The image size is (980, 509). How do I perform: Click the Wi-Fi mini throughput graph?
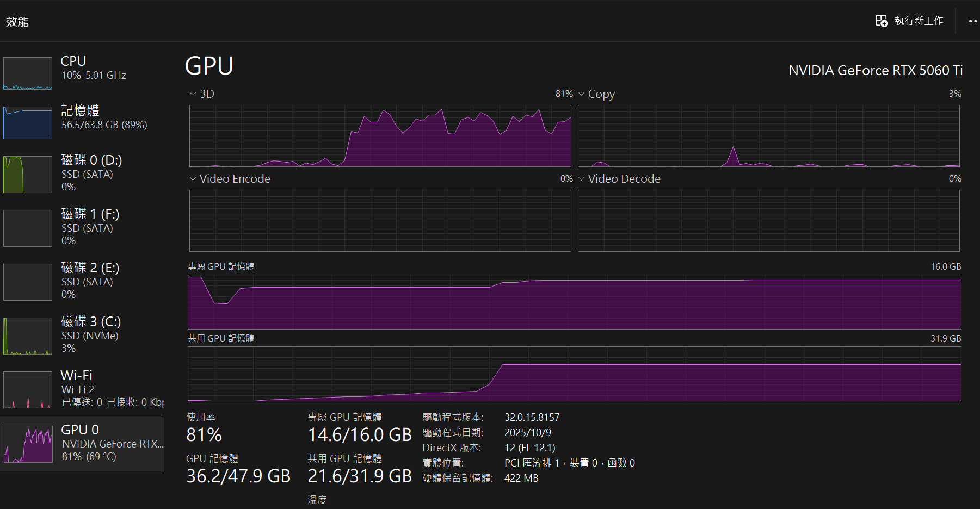(28, 390)
